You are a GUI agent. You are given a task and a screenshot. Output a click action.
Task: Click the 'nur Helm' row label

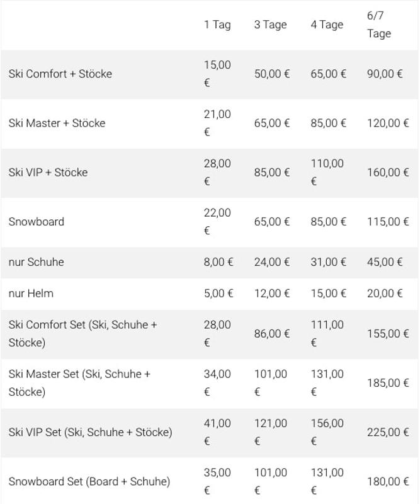[31, 294]
